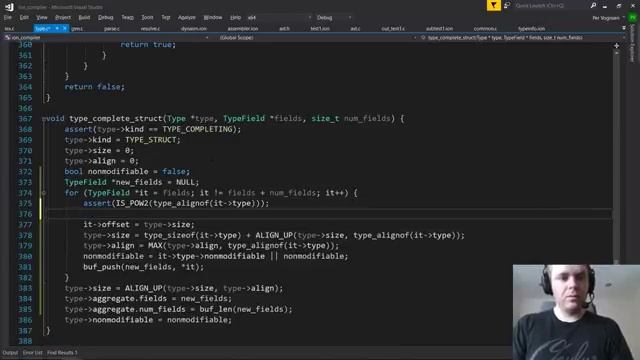Click 'TYPE_STRUCT' on line 369

point(151,140)
